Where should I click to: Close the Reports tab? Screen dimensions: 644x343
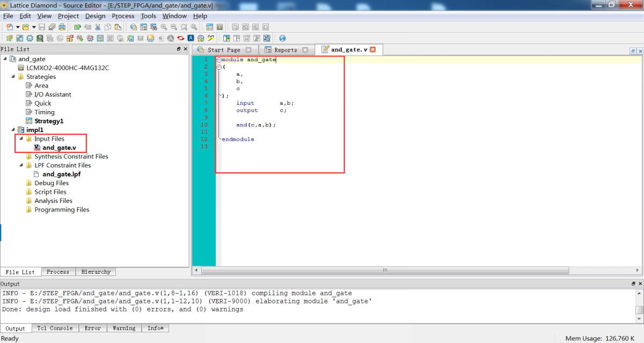click(x=305, y=50)
